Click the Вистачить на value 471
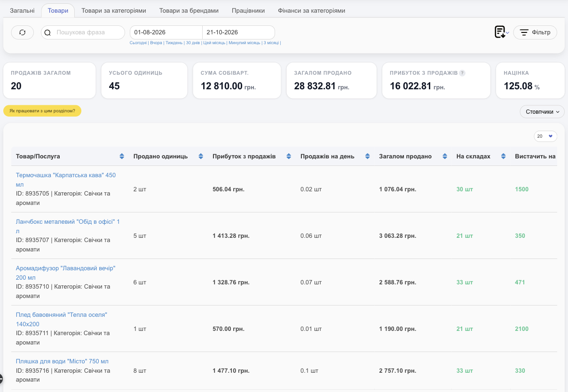 point(520,282)
